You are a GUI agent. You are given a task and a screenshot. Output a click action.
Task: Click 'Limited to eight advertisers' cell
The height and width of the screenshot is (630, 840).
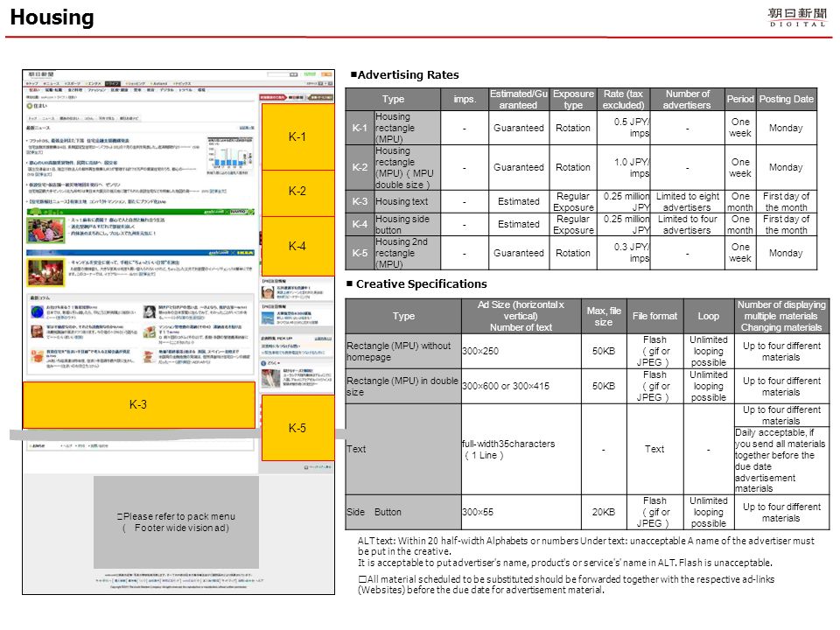[688, 201]
